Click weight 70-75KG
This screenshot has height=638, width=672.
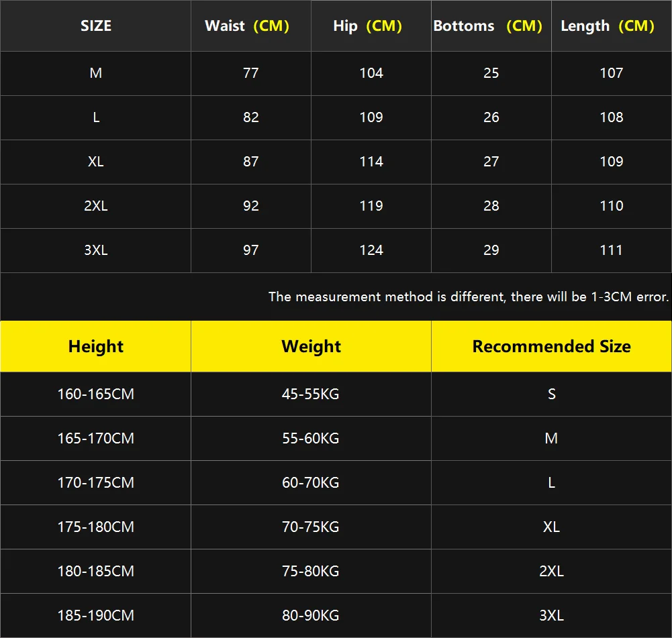click(311, 527)
